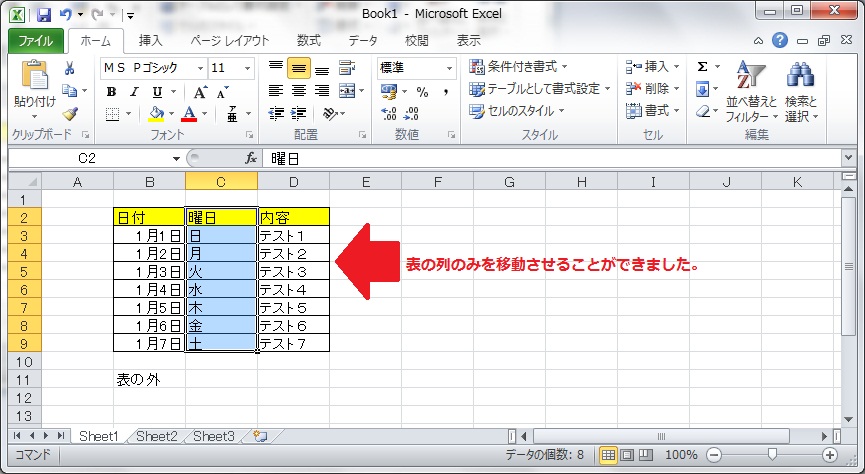Click the Fill Color paint bucket icon

157,114
